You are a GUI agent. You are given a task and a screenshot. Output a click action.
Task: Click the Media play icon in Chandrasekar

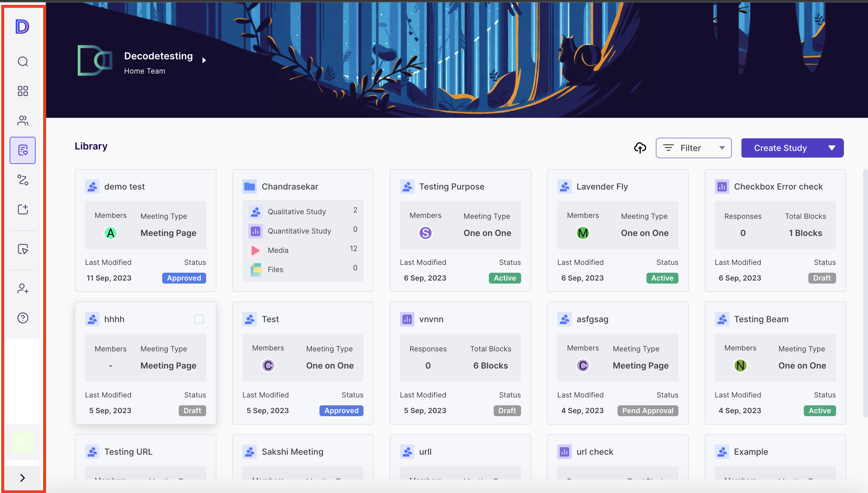(x=256, y=250)
